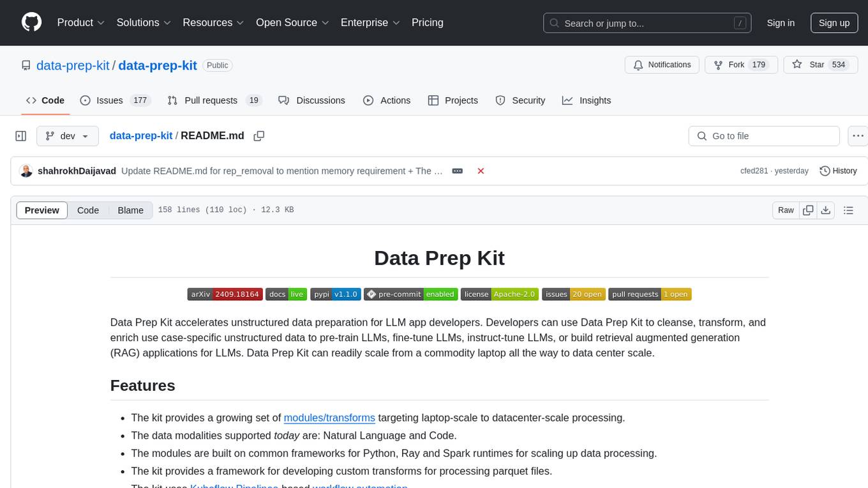Open data-prep-kit in the file breadcrumb
868x488 pixels.
point(141,135)
